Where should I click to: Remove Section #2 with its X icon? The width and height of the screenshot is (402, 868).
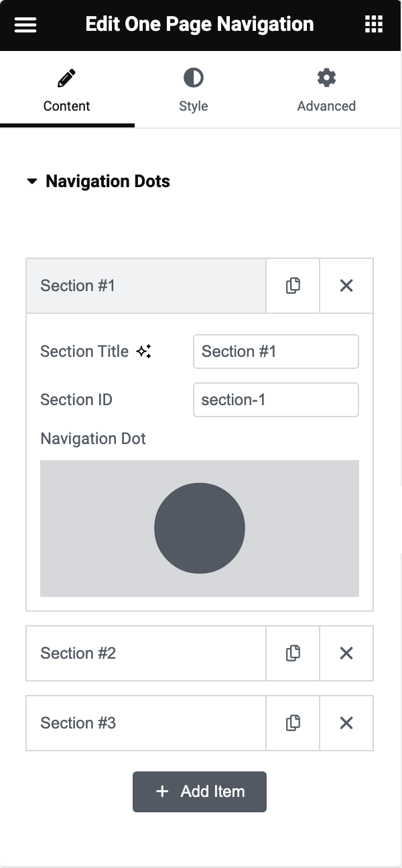pos(346,653)
